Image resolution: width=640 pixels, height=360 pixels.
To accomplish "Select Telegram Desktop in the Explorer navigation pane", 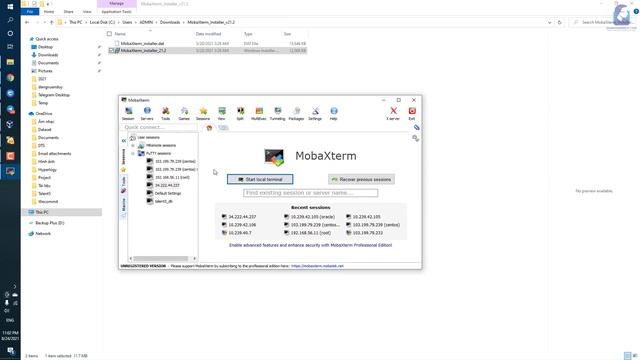I will pos(51,95).
